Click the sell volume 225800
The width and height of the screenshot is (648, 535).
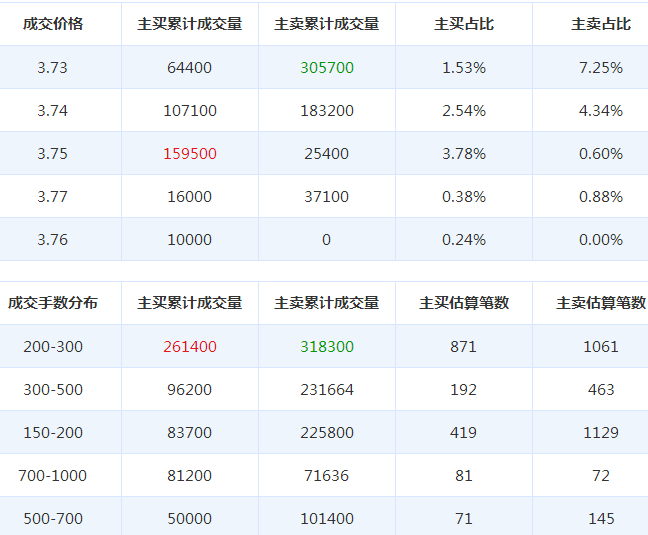[327, 432]
